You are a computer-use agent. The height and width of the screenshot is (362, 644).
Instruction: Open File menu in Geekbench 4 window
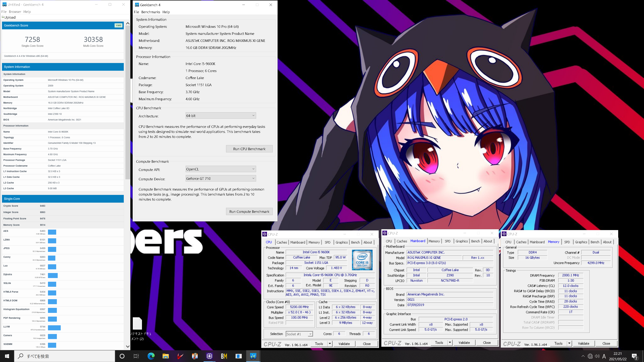pyautogui.click(x=137, y=12)
